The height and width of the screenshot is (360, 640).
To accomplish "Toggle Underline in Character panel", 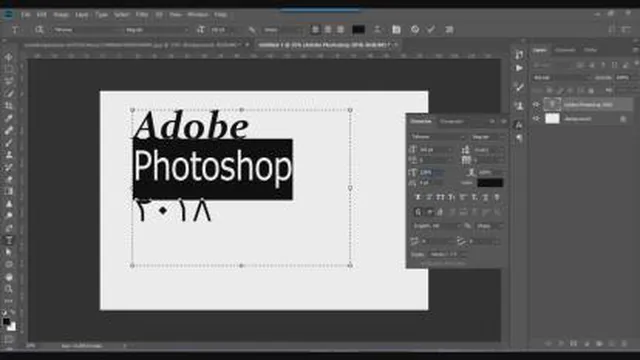I will tap(485, 197).
